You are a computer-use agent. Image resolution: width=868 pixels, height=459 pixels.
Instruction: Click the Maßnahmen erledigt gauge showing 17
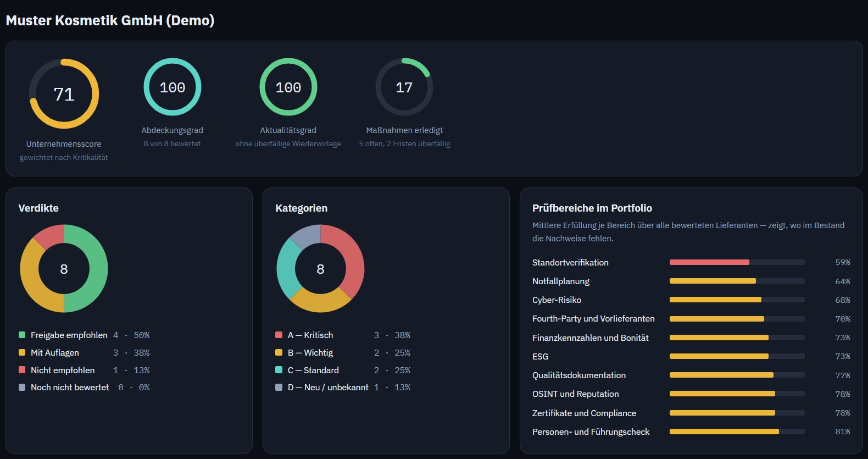pyautogui.click(x=404, y=87)
